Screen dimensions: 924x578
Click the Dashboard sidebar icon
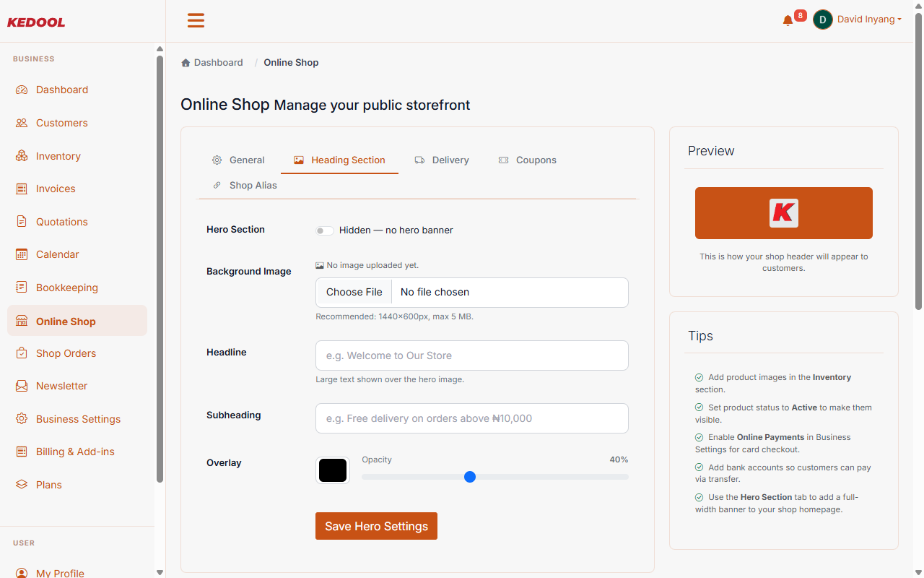pos(22,90)
